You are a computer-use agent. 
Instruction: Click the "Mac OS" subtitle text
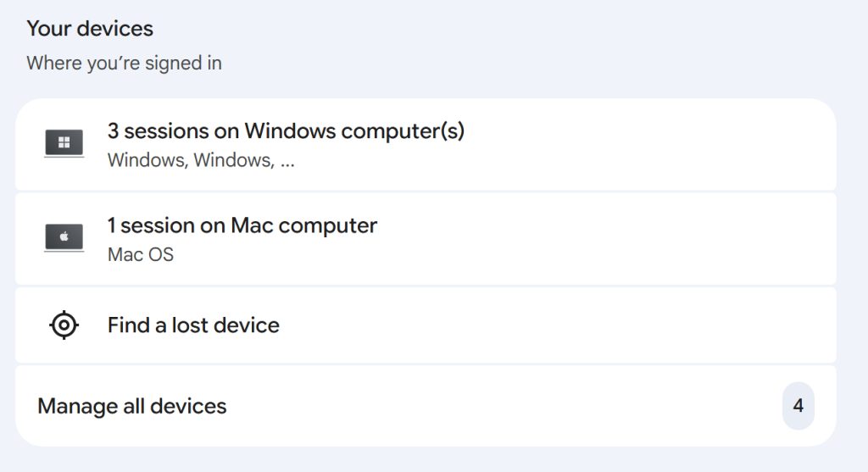pyautogui.click(x=141, y=254)
